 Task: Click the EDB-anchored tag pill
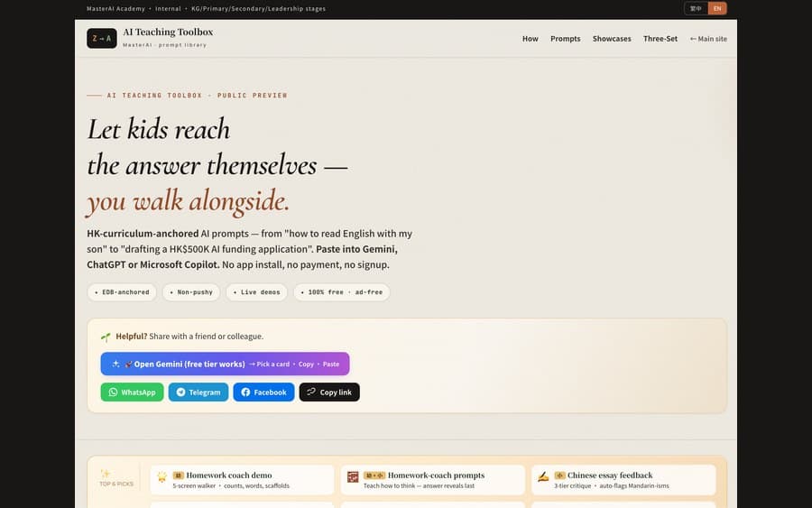coord(122,292)
